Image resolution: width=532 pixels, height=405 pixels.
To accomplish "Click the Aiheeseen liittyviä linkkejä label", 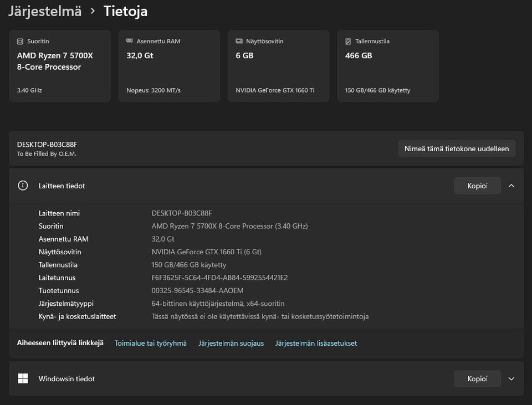I will click(x=60, y=343).
